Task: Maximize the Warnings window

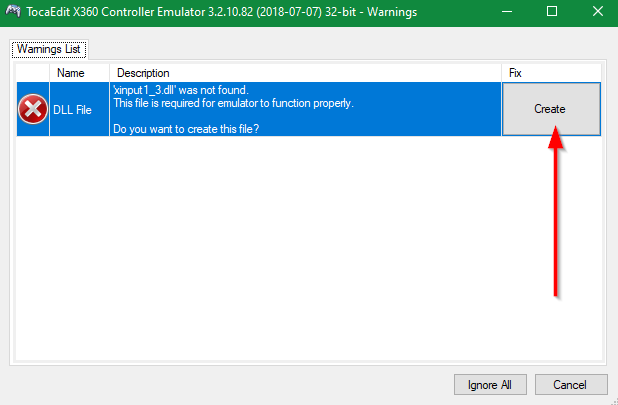Action: [552, 12]
